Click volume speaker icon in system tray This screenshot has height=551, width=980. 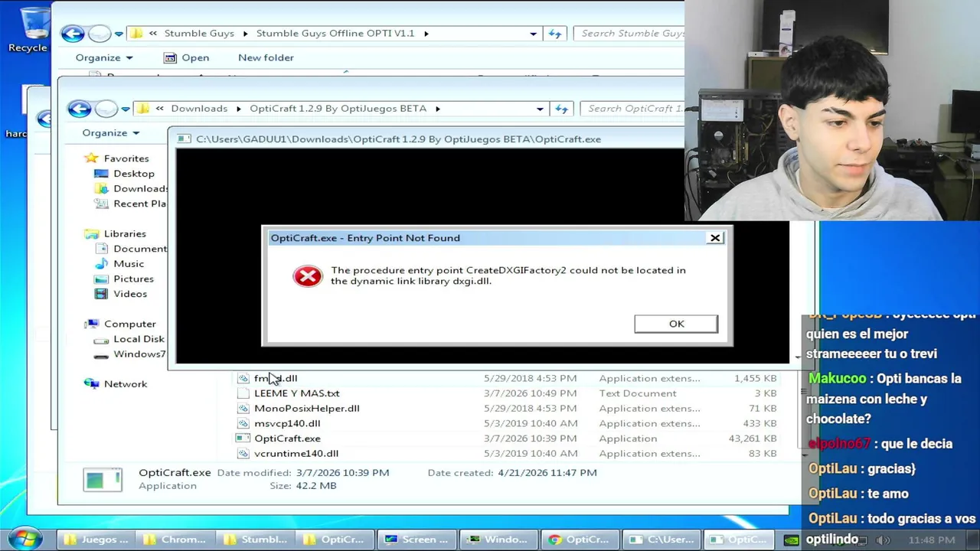pyautogui.click(x=882, y=540)
